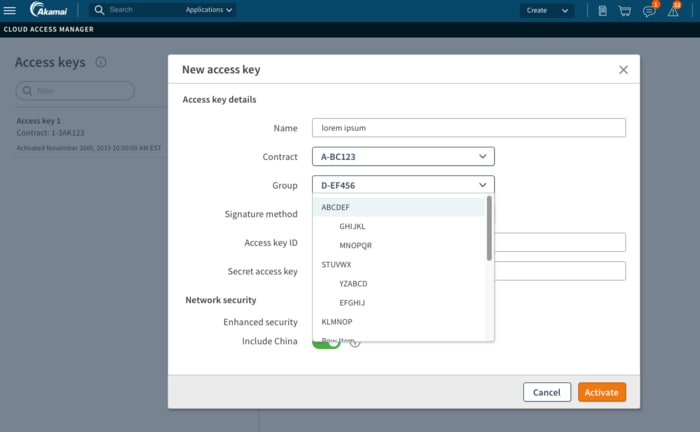Open the Applications search scope dropdown
This screenshot has height=432, width=700.
pyautogui.click(x=210, y=10)
